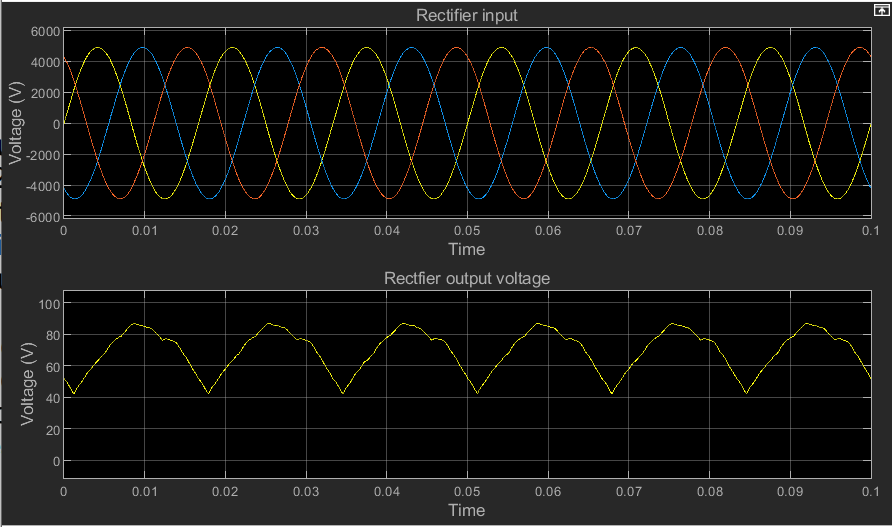Click the 80 tick label on the output plot
The height and width of the screenshot is (527, 892).
click(53, 336)
